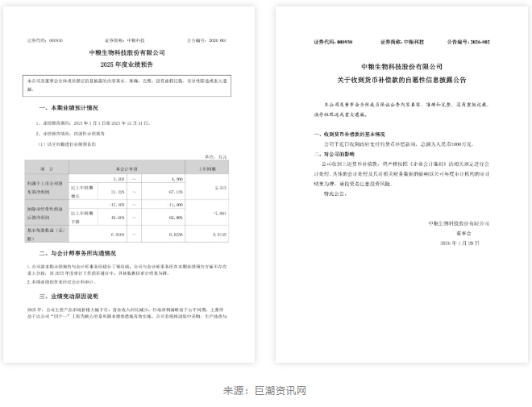Image resolution: width=532 pixels, height=407 pixels.
Task: Click the 项目 table header cell
Action: coord(45,170)
